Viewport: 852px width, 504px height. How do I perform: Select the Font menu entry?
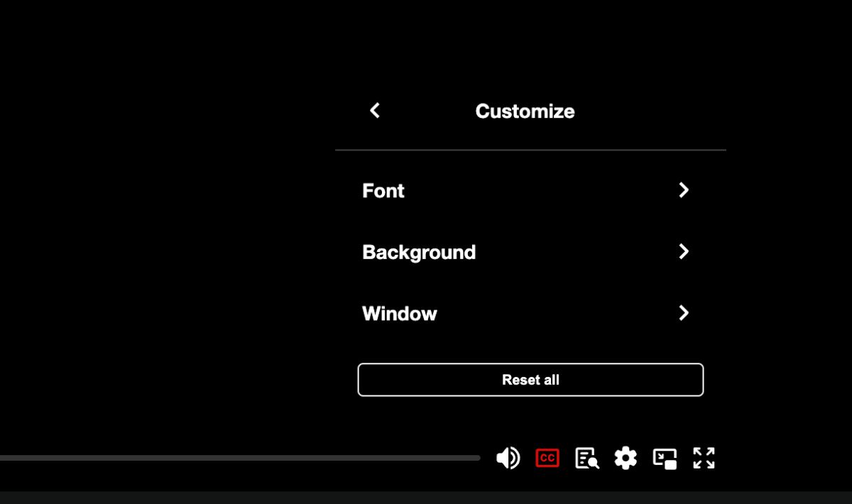[x=383, y=190]
